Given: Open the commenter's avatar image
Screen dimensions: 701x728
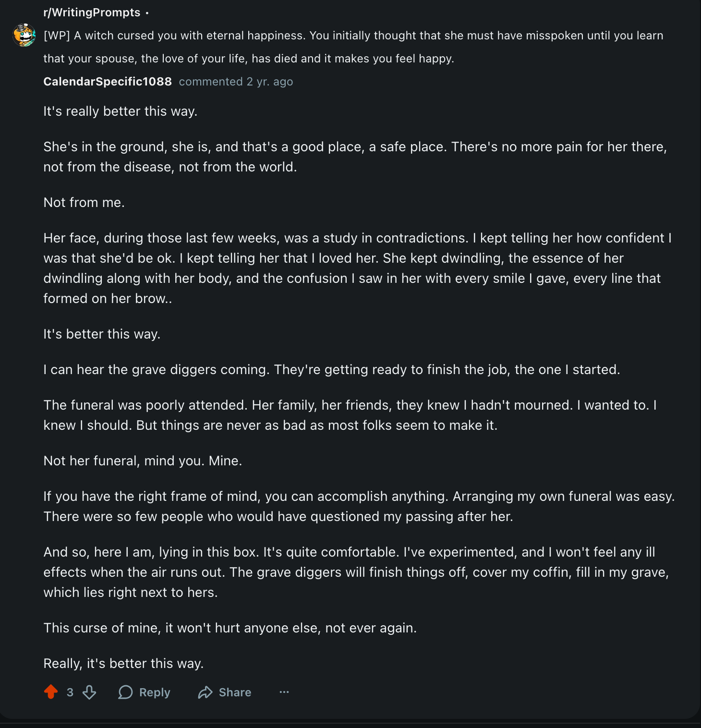Looking at the screenshot, I should [24, 35].
